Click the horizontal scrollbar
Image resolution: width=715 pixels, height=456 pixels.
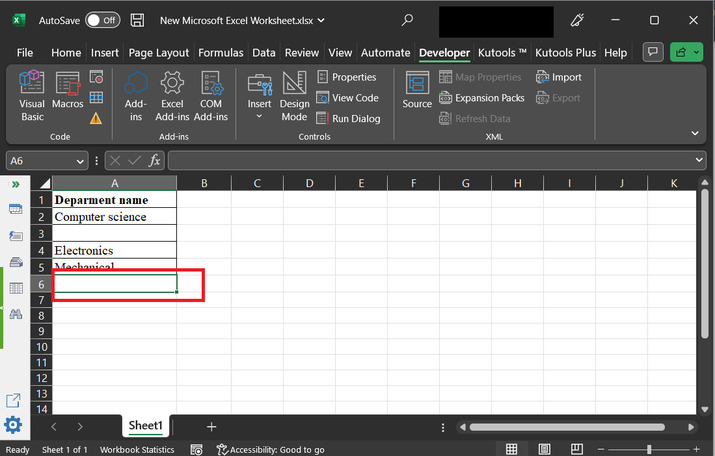[x=567, y=427]
